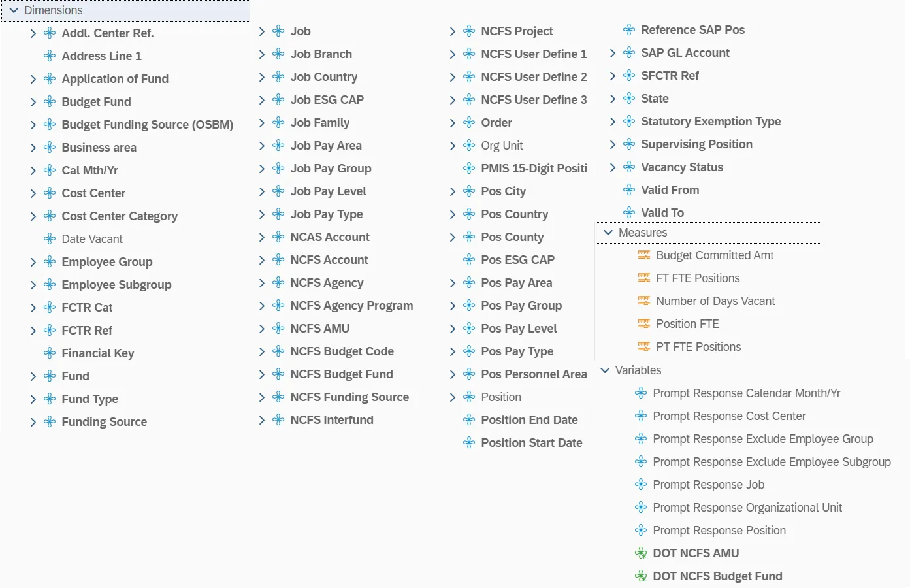Collapse the Measures section
Screen dimensions: 910x588
coord(608,233)
